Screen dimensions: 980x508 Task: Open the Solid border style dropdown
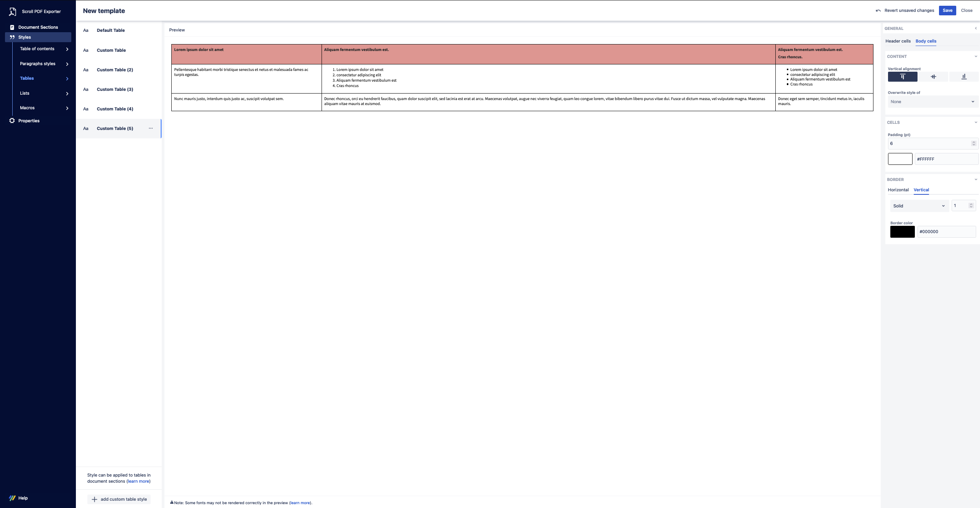pyautogui.click(x=919, y=206)
